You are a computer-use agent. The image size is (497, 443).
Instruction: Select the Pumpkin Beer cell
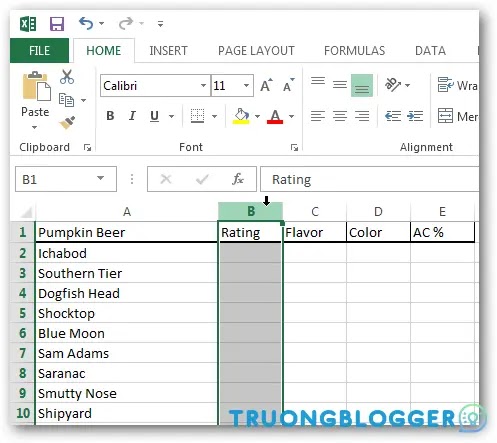[126, 232]
